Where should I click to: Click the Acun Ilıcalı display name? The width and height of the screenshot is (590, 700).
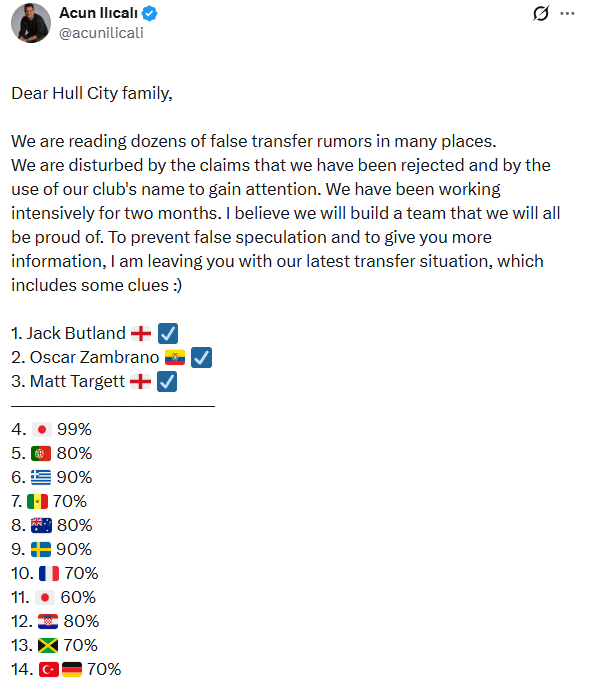[x=99, y=13]
